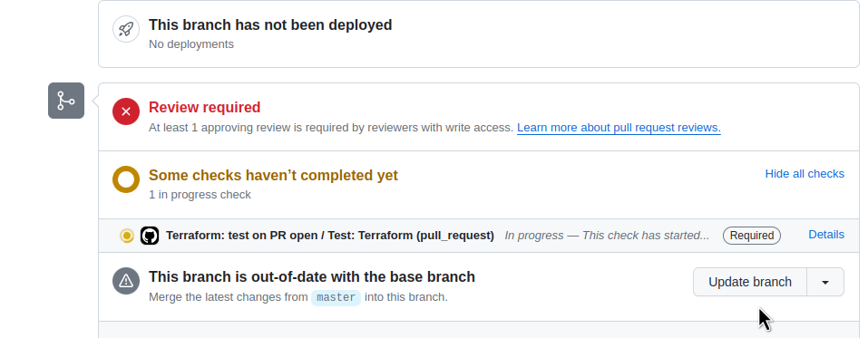Screen dimensions: 868x338
Task: Click the large yellow pending checks circle
Action: (x=126, y=179)
